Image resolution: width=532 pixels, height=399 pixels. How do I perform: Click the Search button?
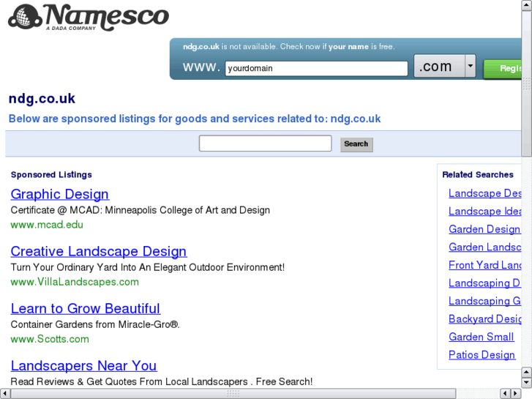tap(356, 144)
